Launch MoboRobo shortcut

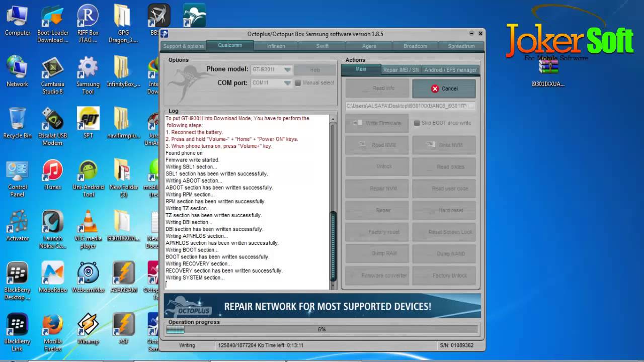point(53,278)
